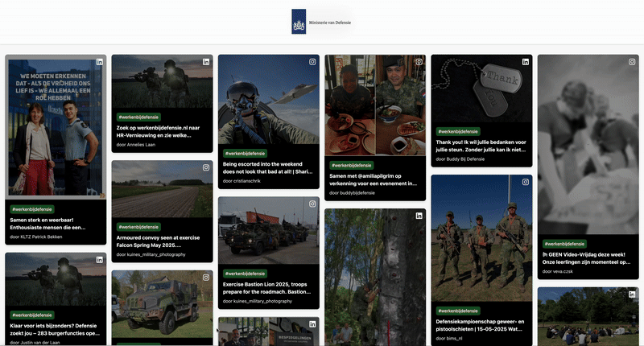Click Instagram icon on Bastion Lion vehicles post
Viewport: 644px width, 346px height.
pos(312,204)
